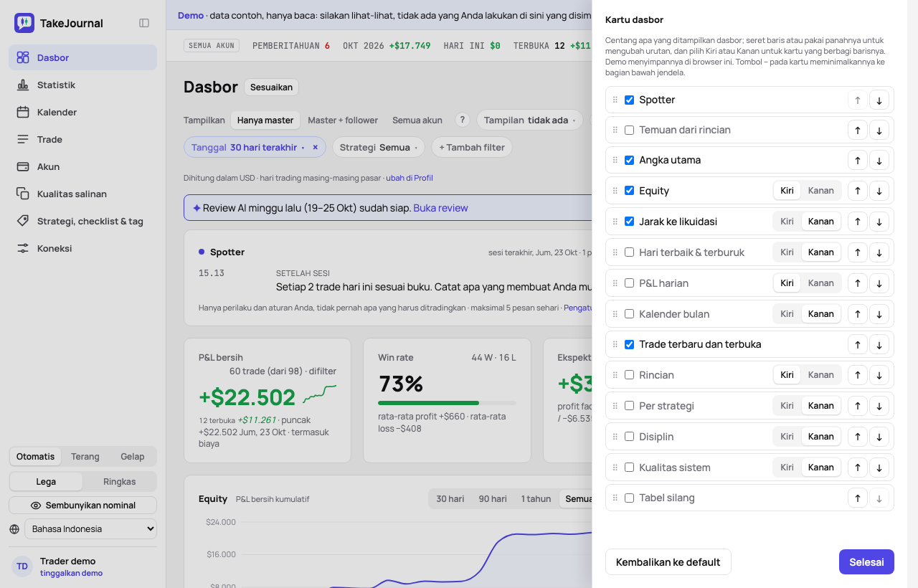Image resolution: width=918 pixels, height=588 pixels.
Task: Click the Sesuaikan button beside Dasbor
Action: (x=271, y=87)
